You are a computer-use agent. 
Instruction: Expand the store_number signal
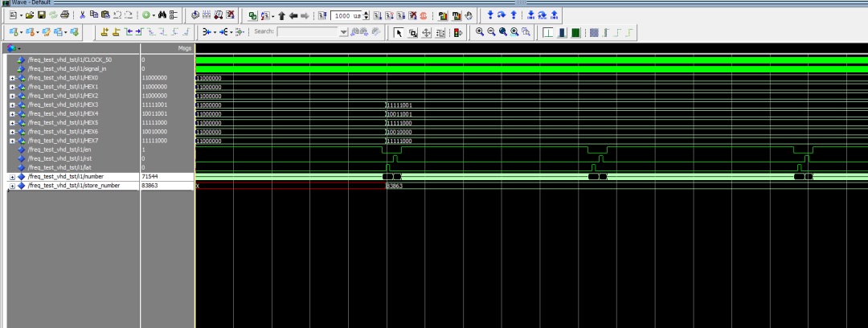12,186
